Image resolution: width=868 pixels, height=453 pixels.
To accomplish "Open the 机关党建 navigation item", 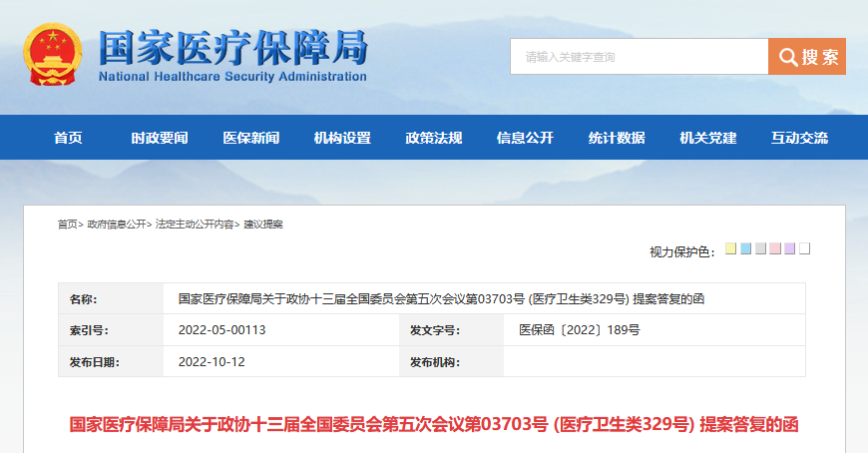I will pyautogui.click(x=707, y=138).
